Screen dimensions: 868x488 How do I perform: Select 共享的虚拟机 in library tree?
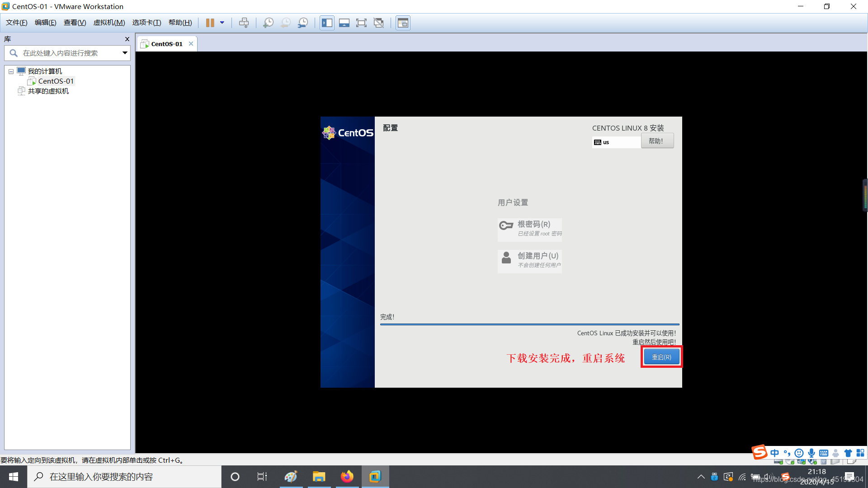48,91
